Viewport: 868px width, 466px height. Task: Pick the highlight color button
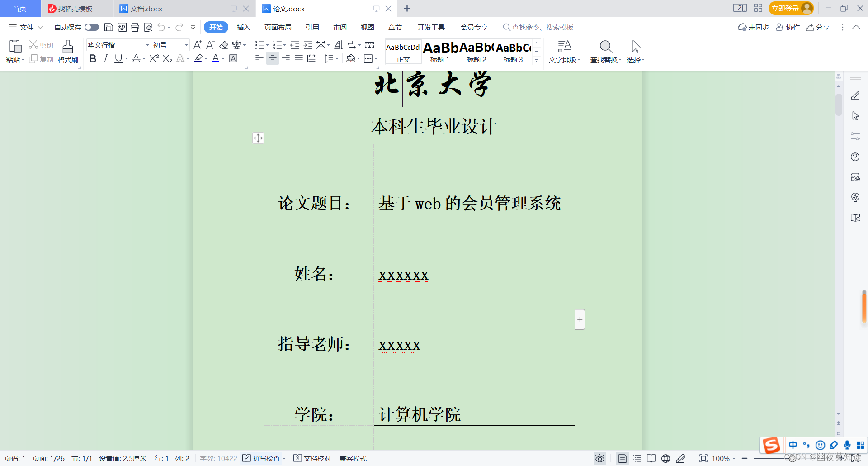[x=198, y=58]
